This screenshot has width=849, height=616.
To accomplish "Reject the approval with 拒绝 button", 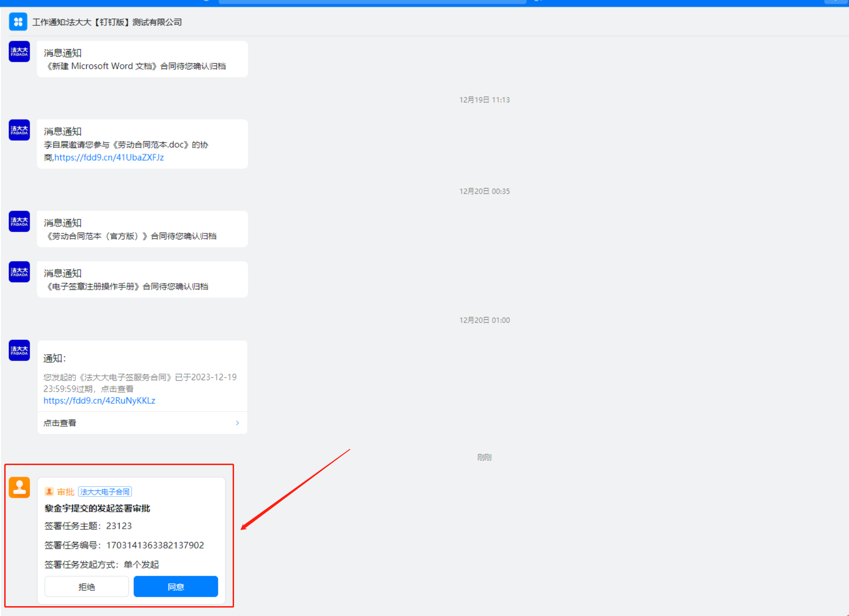I will coord(87,586).
